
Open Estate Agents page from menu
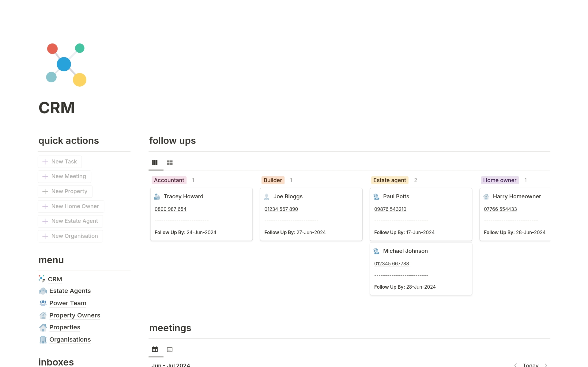click(x=70, y=291)
